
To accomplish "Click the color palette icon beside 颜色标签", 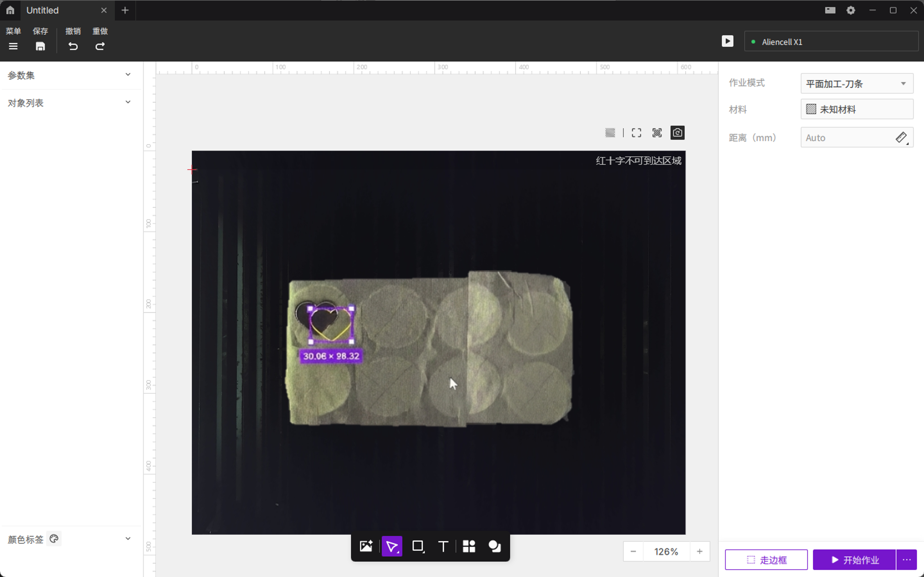I will point(54,539).
